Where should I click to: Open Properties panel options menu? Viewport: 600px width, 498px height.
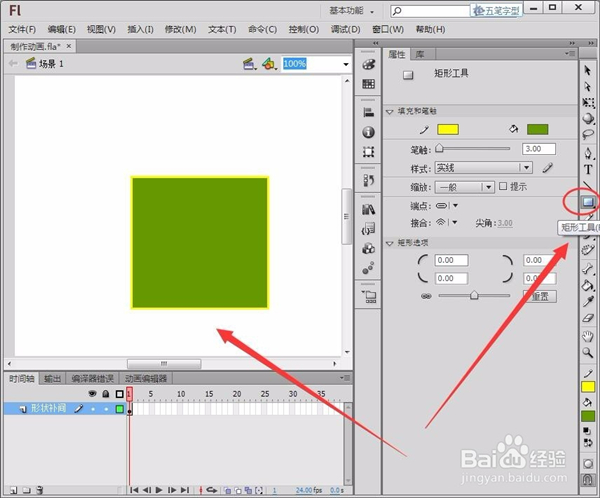coord(570,54)
